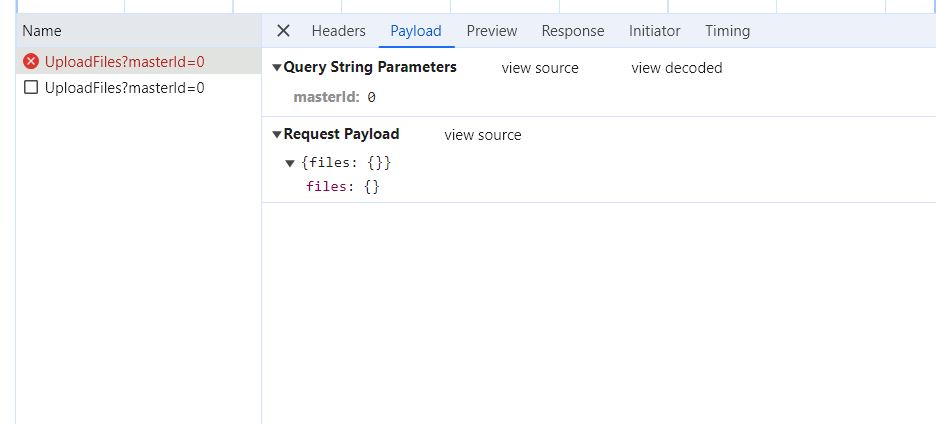Image resolution: width=936 pixels, height=424 pixels.
Task: Click view source next to Request Payload
Action: [483, 135]
